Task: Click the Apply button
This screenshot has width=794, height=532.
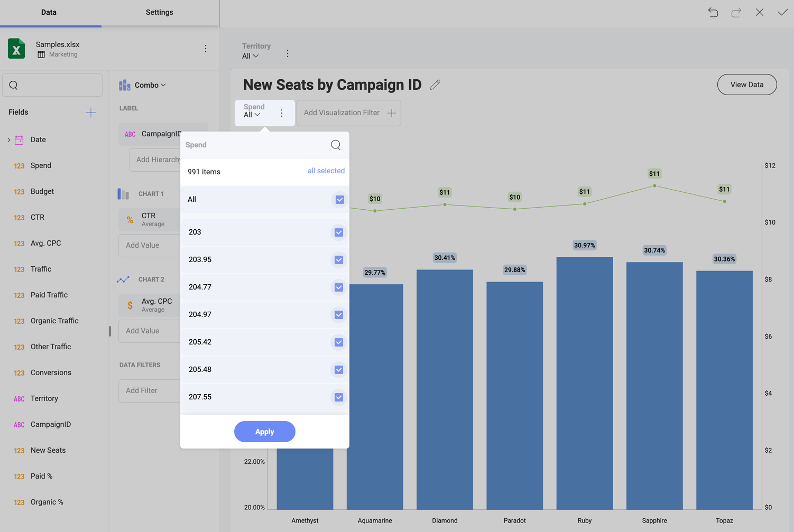Action: point(265,432)
